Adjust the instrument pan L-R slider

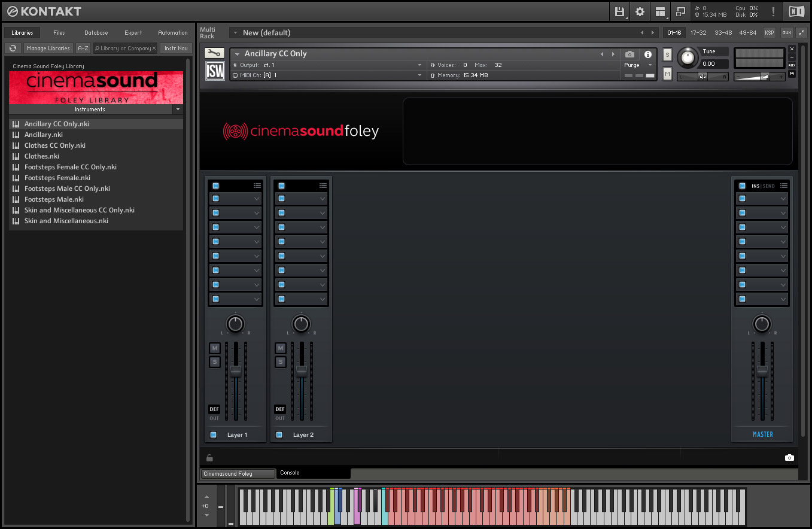point(702,76)
